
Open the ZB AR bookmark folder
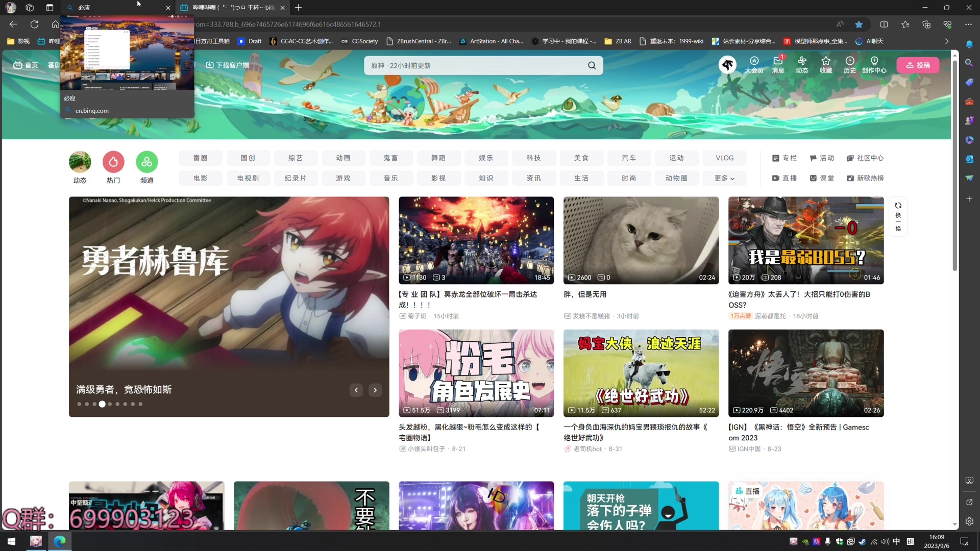[x=618, y=41]
